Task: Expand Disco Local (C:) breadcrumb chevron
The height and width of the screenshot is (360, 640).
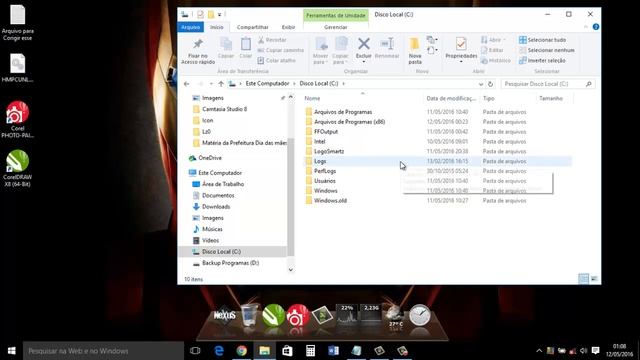Action: click(x=344, y=84)
